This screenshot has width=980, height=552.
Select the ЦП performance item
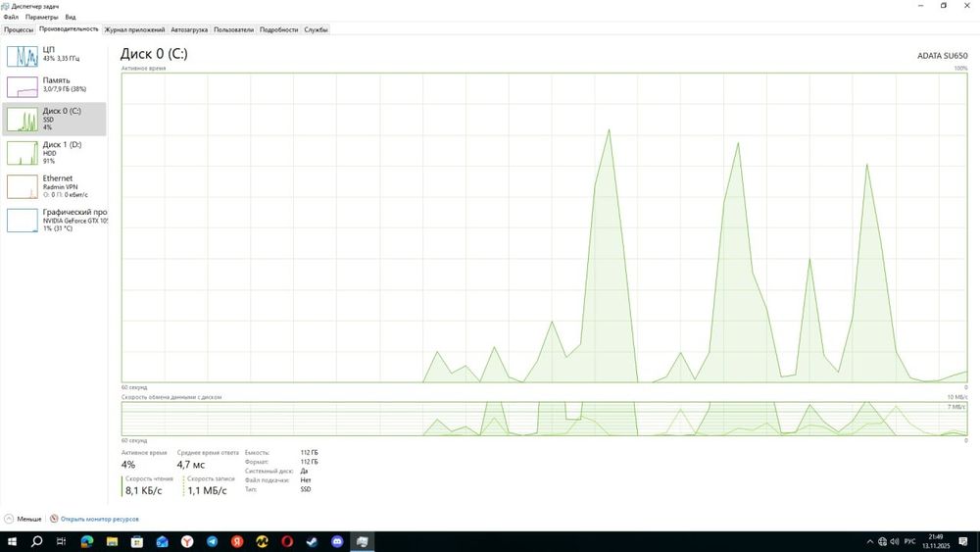[54, 54]
